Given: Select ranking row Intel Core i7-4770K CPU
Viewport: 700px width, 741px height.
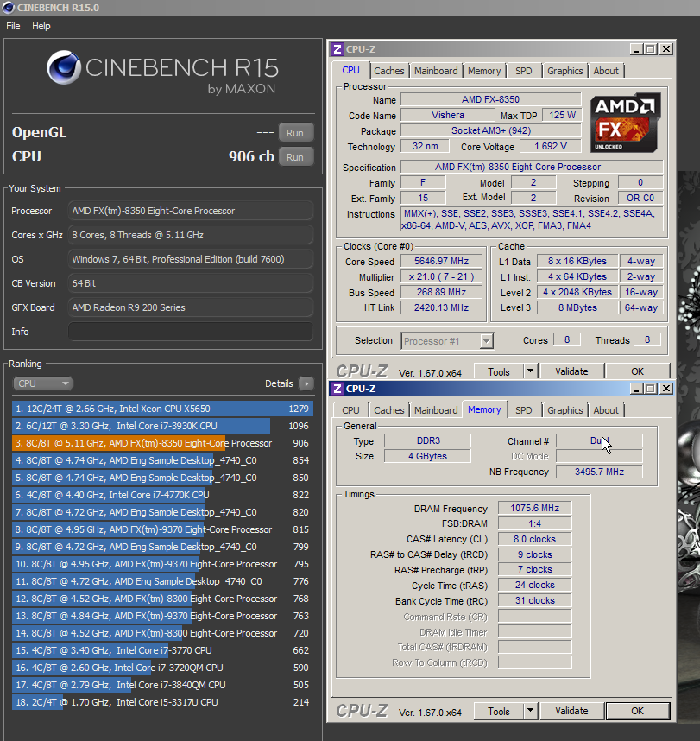Looking at the screenshot, I should pyautogui.click(x=162, y=495).
